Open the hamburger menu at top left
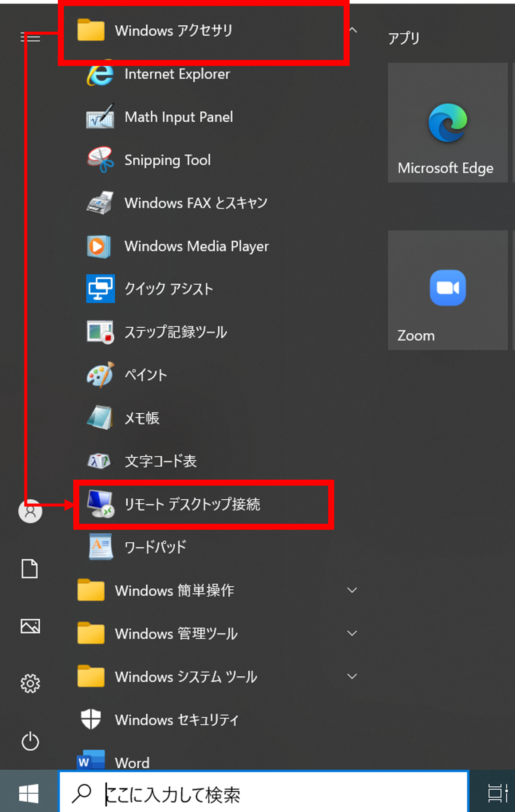 tap(30, 38)
